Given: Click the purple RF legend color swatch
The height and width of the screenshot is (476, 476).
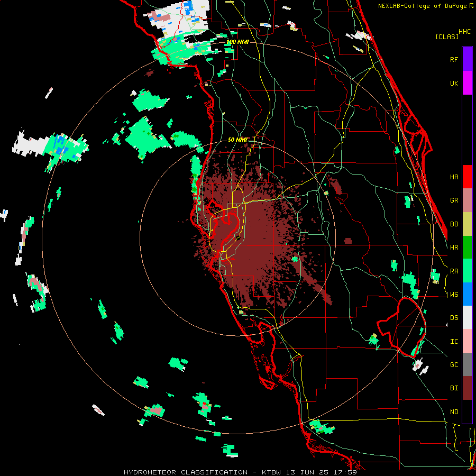Looking at the screenshot, I should tap(467, 59).
